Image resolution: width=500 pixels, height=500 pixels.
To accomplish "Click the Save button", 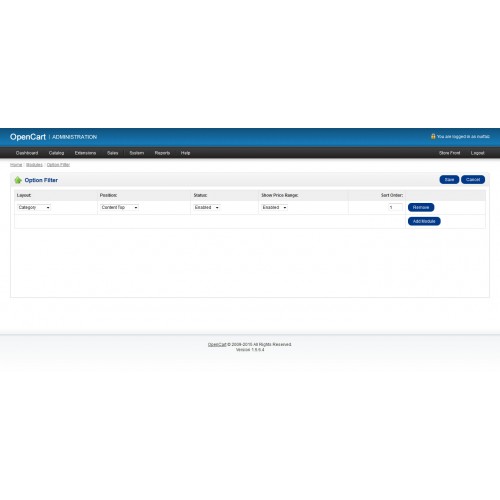I will tap(449, 180).
